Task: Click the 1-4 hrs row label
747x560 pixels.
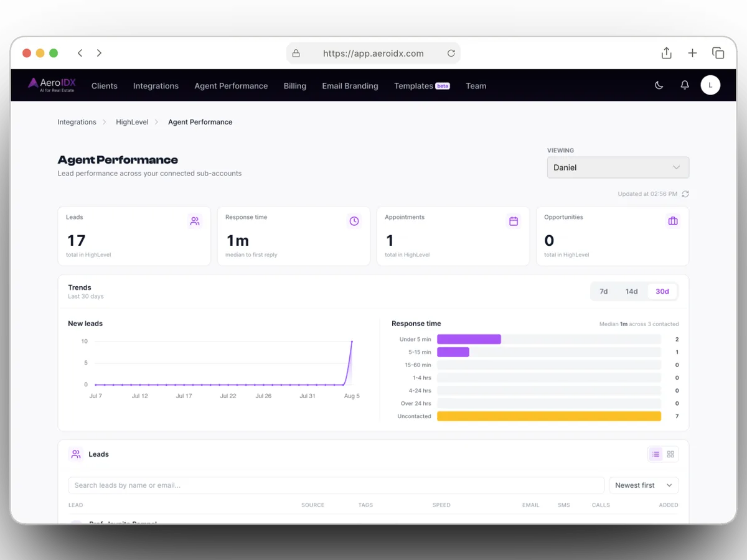Action: pyautogui.click(x=421, y=378)
